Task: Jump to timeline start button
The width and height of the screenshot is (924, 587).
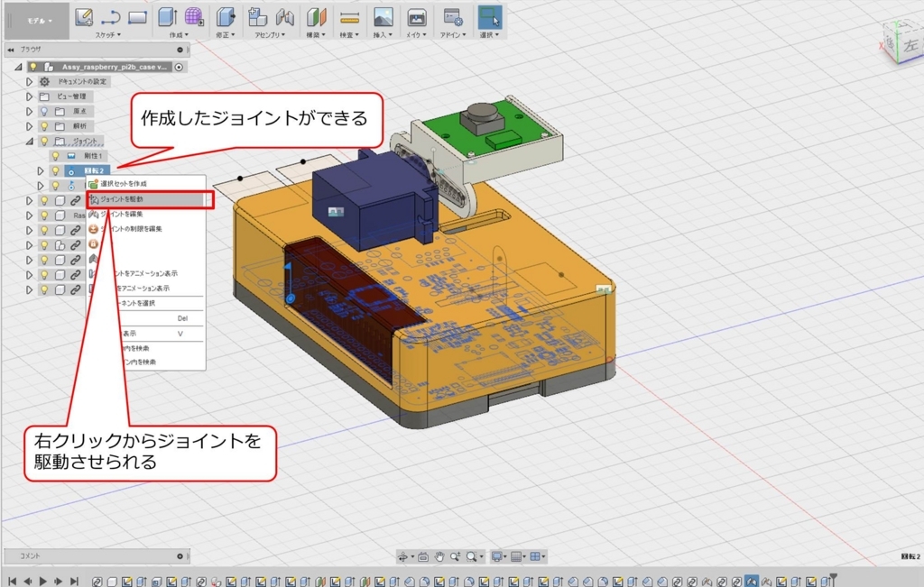Action: click(12, 581)
